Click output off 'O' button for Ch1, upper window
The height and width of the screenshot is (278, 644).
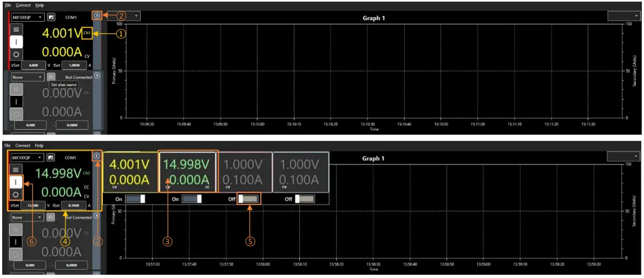16,54
